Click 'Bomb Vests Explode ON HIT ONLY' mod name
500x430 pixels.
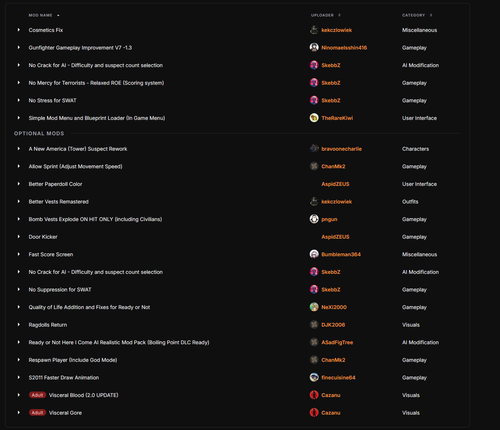pyautogui.click(x=95, y=219)
